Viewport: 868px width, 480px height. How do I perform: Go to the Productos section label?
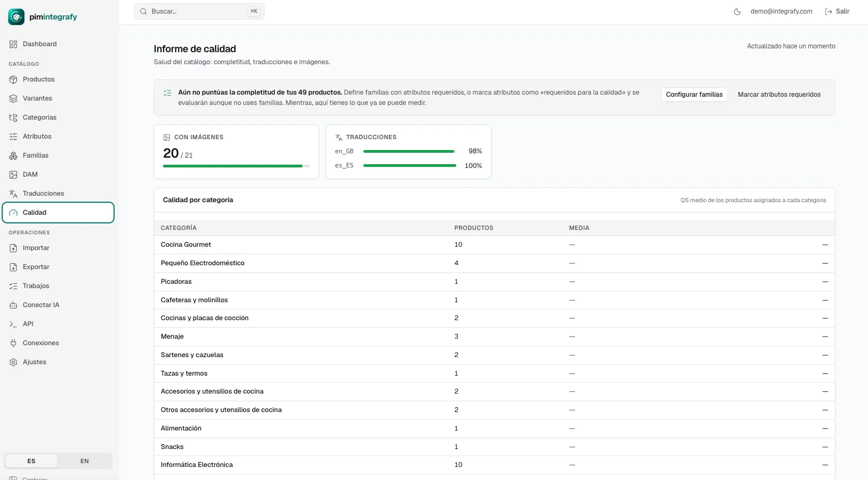coord(39,79)
